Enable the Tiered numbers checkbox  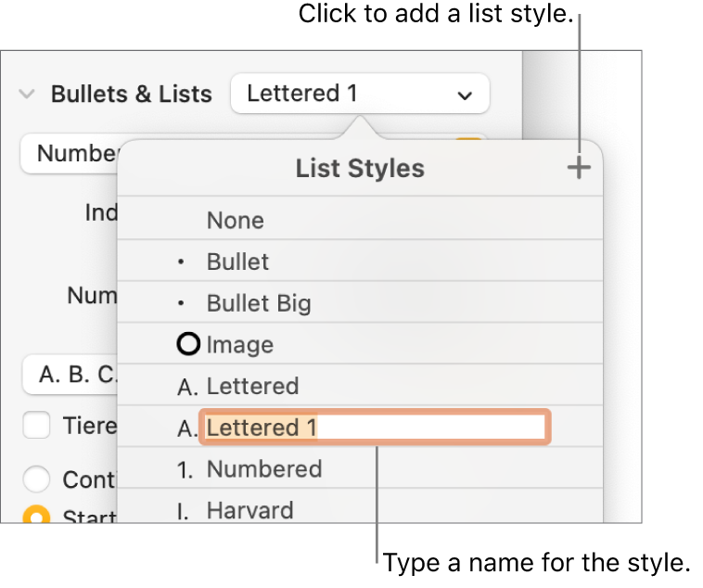coord(37,426)
